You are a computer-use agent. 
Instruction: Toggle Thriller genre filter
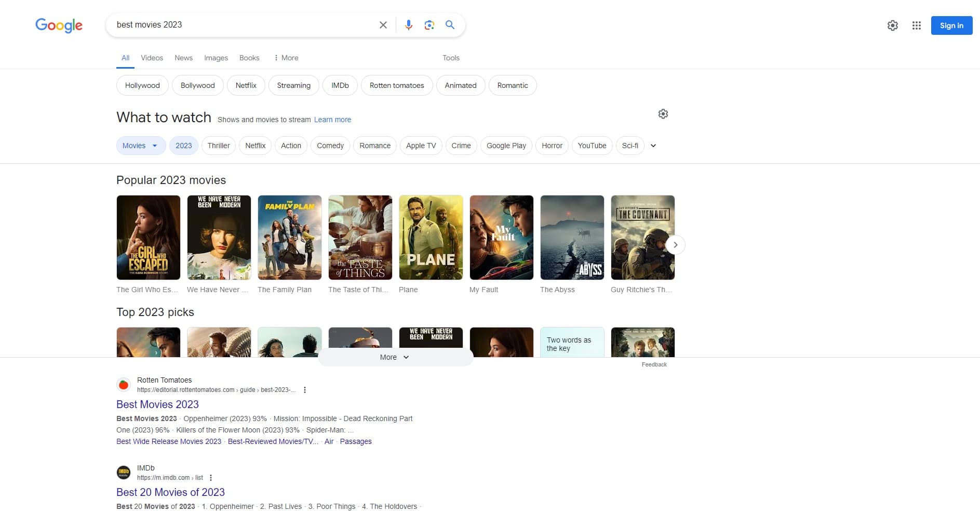tap(219, 146)
